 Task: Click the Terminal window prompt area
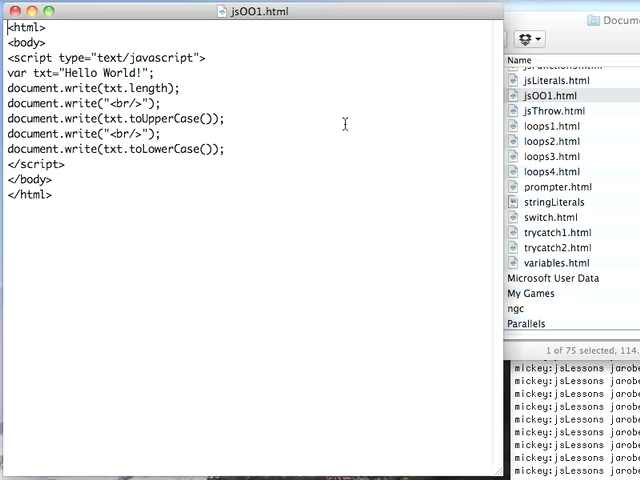576,420
